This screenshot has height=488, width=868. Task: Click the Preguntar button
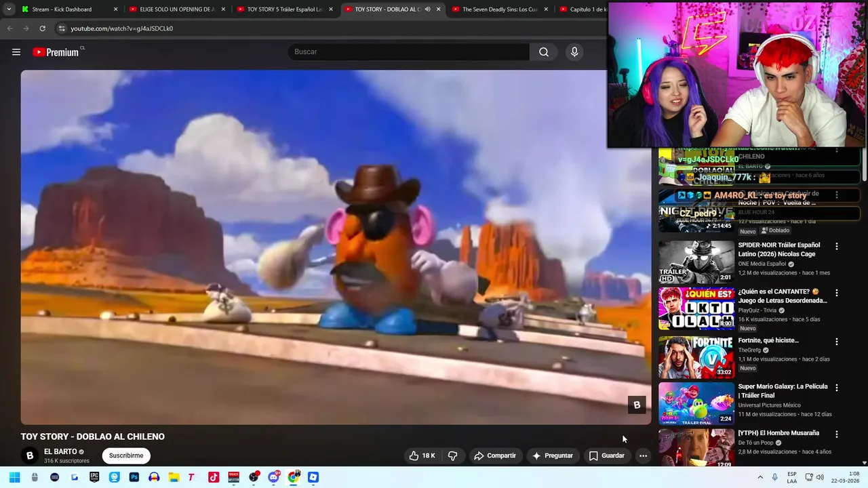[x=553, y=455]
